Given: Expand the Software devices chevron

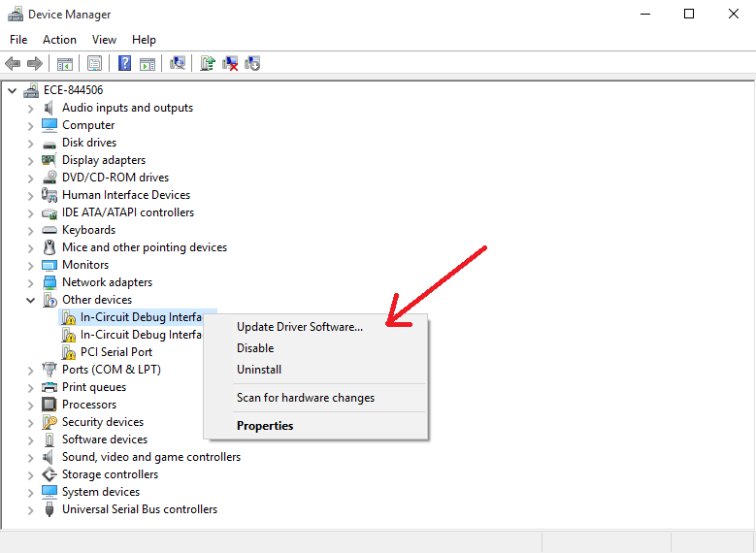Looking at the screenshot, I should coord(30,440).
